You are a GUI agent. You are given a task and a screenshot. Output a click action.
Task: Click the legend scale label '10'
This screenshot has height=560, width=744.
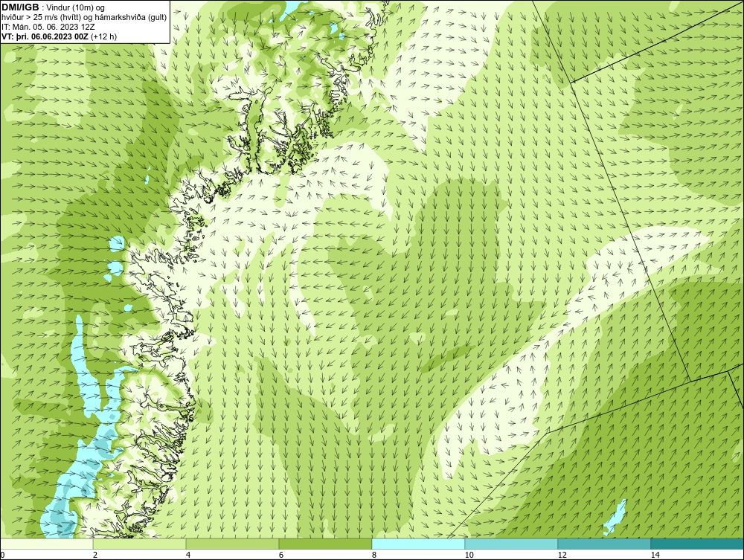469,555
